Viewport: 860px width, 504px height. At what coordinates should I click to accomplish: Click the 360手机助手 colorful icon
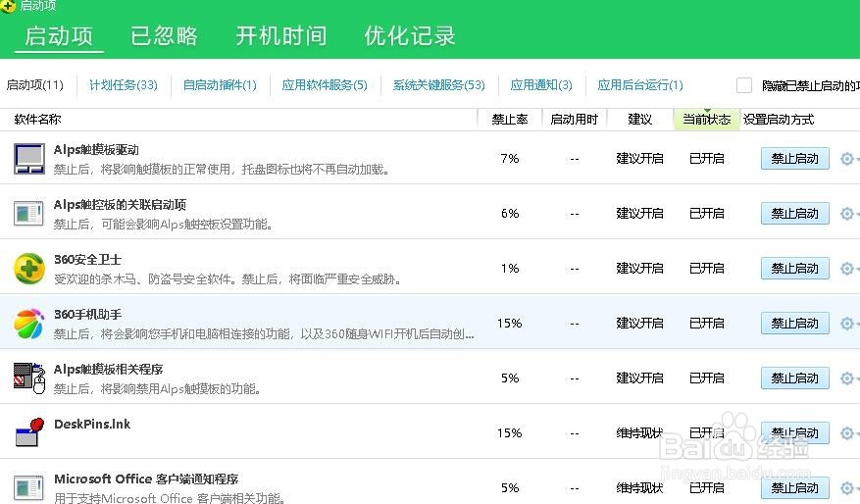(x=29, y=323)
